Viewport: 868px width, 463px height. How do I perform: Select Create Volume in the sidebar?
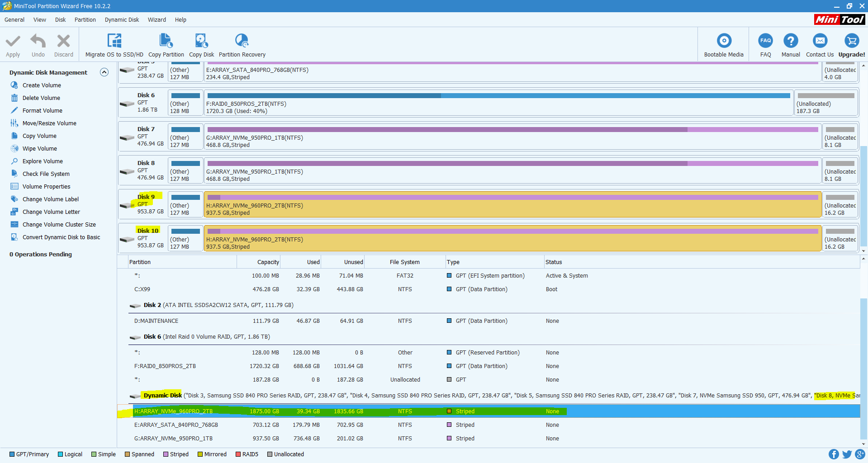[x=42, y=85]
